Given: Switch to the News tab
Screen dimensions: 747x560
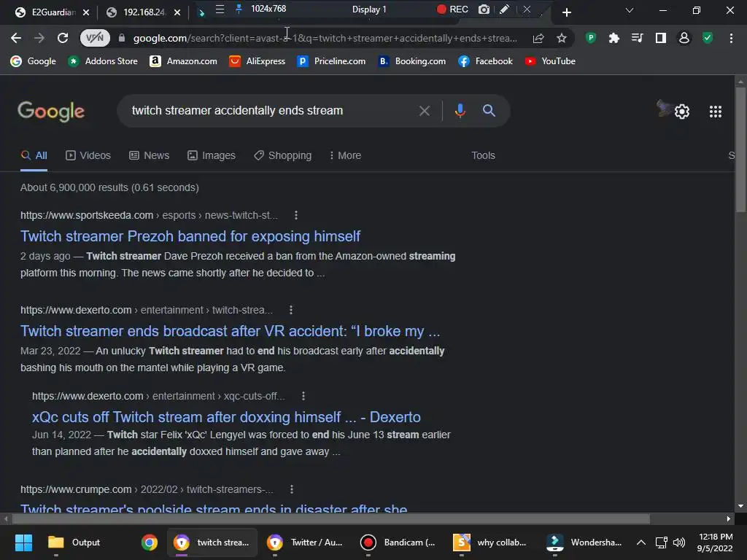Looking at the screenshot, I should point(149,156).
